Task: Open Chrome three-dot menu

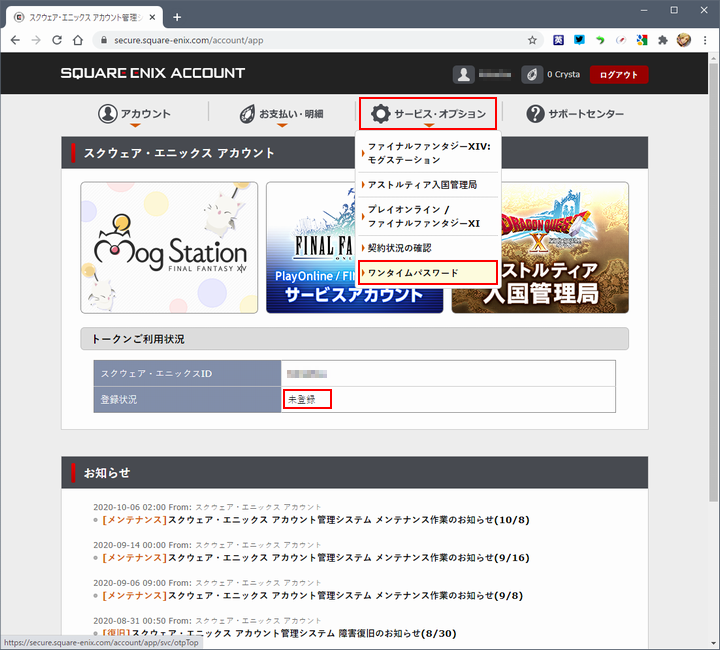Action: tap(705, 40)
